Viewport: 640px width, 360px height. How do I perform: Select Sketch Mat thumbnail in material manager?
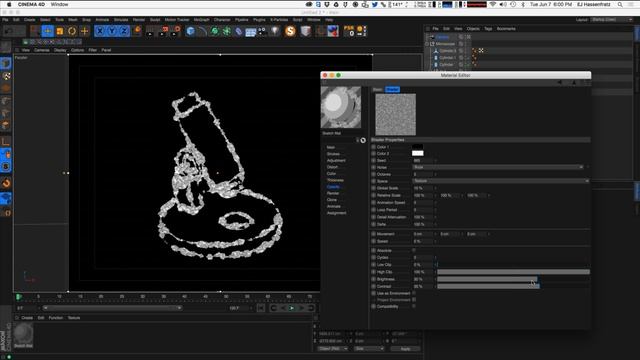tap(23, 334)
